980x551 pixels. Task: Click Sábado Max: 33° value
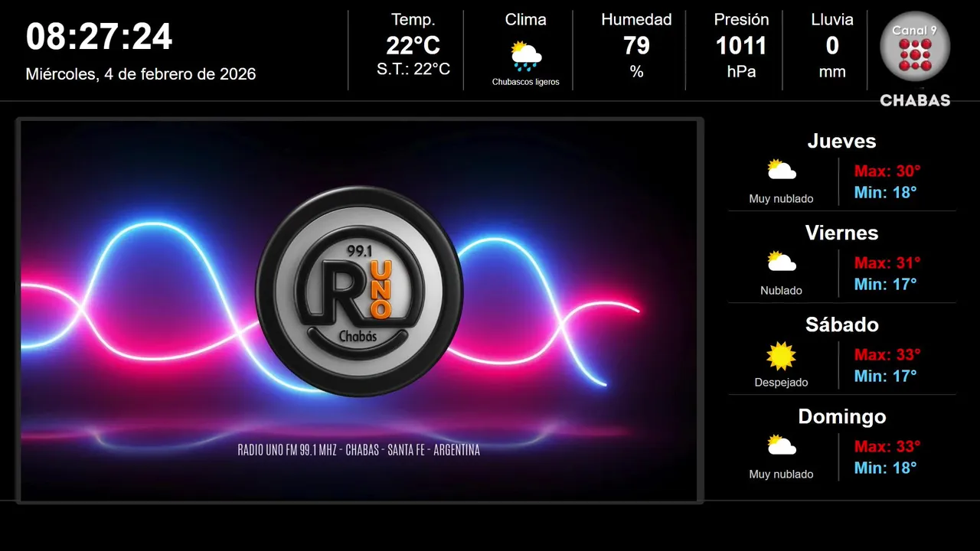click(887, 354)
